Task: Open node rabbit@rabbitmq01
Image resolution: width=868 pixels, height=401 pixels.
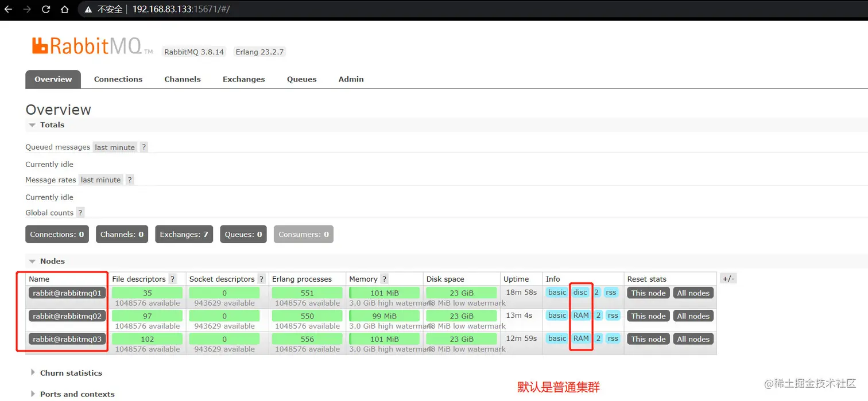Action: pos(67,293)
